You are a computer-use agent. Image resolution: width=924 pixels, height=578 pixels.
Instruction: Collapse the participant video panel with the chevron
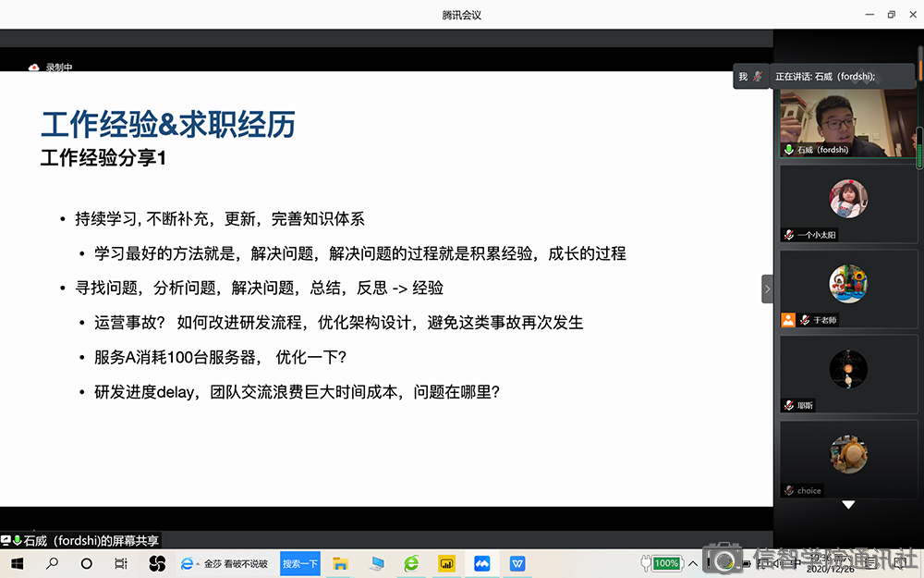(767, 289)
